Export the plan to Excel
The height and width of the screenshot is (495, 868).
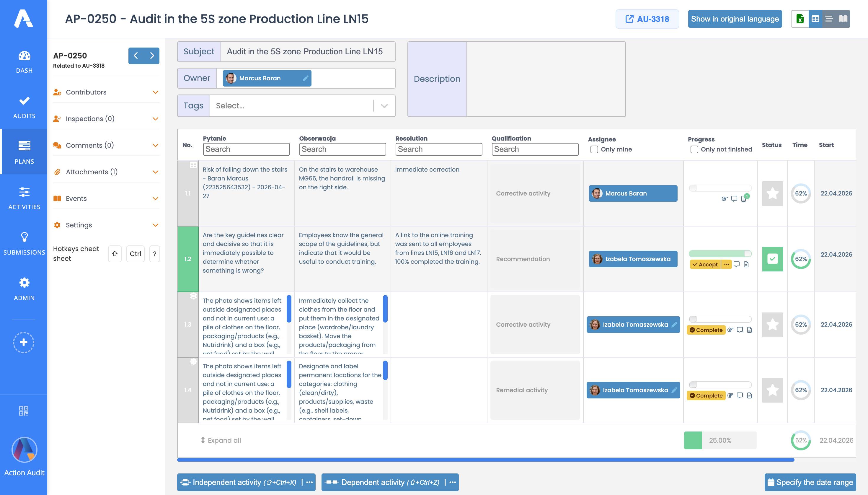[800, 19]
